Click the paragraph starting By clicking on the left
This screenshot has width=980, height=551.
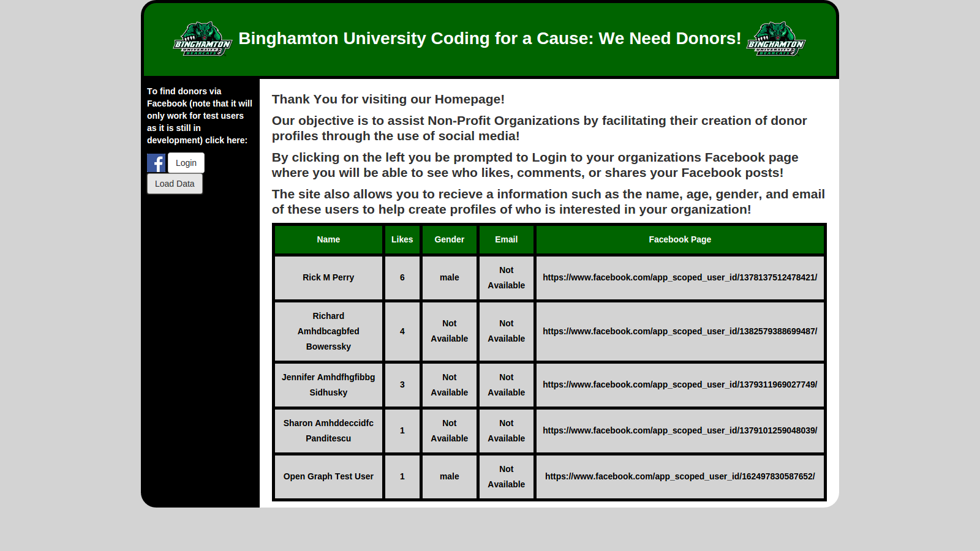click(535, 165)
